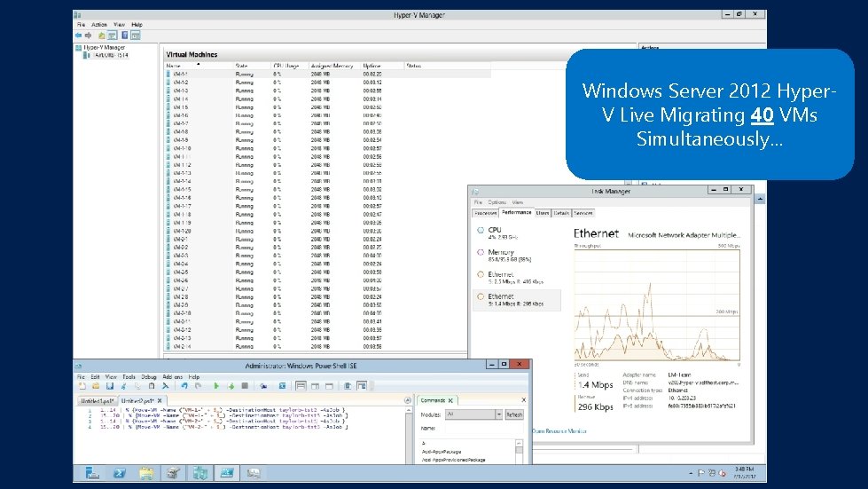Click Paste clipboard icon in PowerShell ISE

[x=151, y=386]
